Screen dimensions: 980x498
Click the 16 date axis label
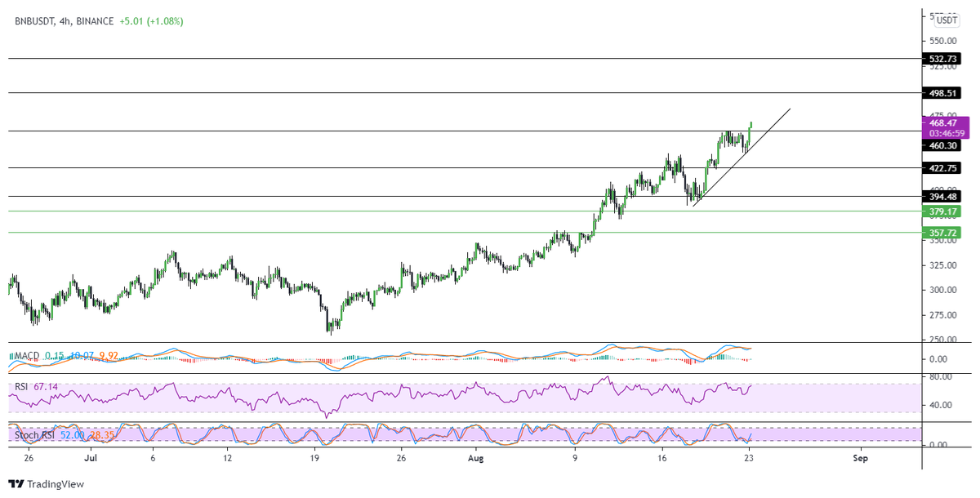pos(661,459)
